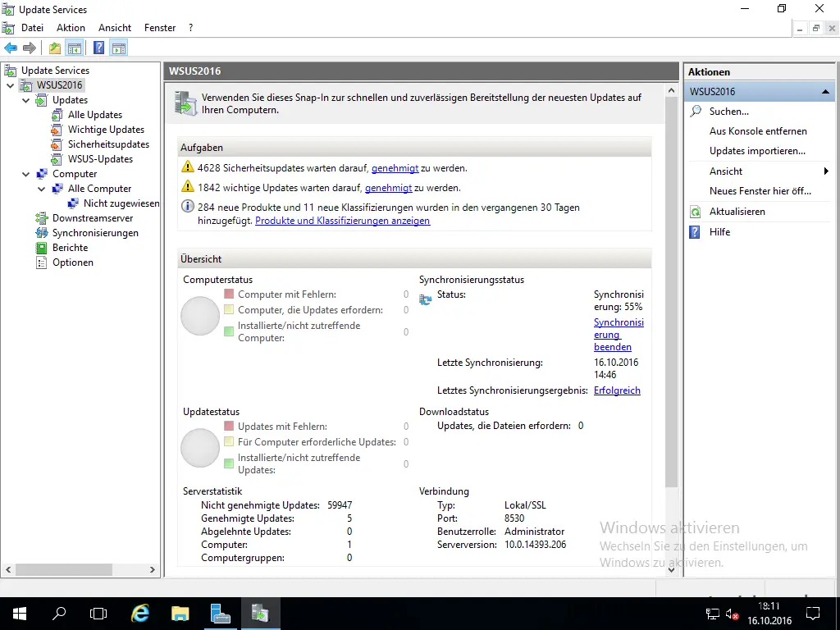Image resolution: width=840 pixels, height=630 pixels.
Task: Click the tree pane horizontal scrollbar thumb
Action: 64,569
